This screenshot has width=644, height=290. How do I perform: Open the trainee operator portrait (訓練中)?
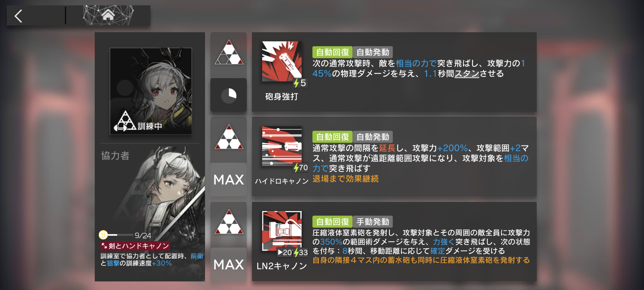coord(151,91)
